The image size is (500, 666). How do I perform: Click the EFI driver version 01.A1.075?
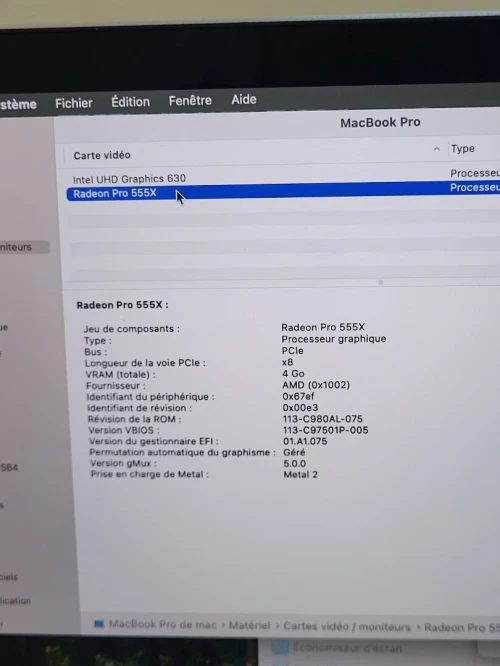(305, 441)
